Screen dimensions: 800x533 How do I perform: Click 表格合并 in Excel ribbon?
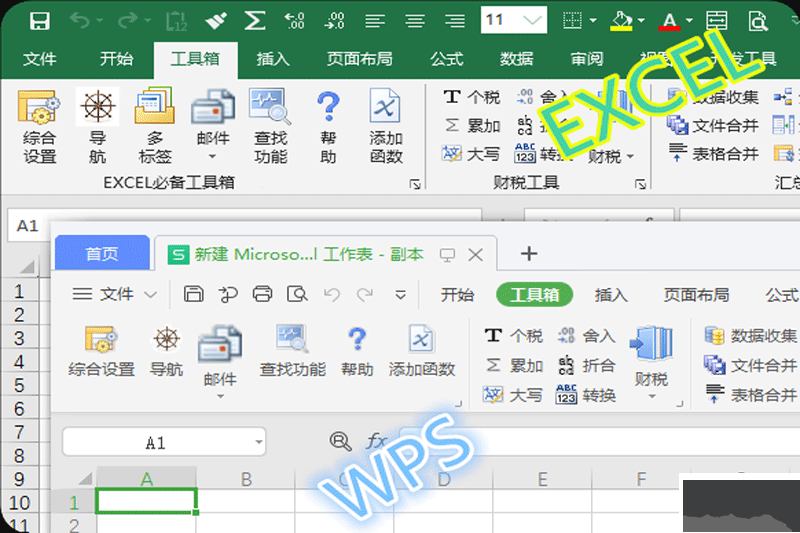pyautogui.click(x=713, y=153)
